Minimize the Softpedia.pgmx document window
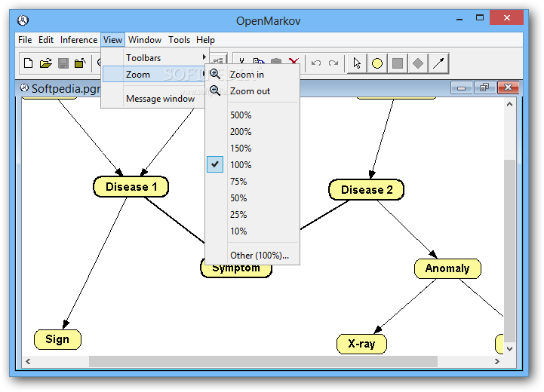The image size is (544, 392). (461, 87)
